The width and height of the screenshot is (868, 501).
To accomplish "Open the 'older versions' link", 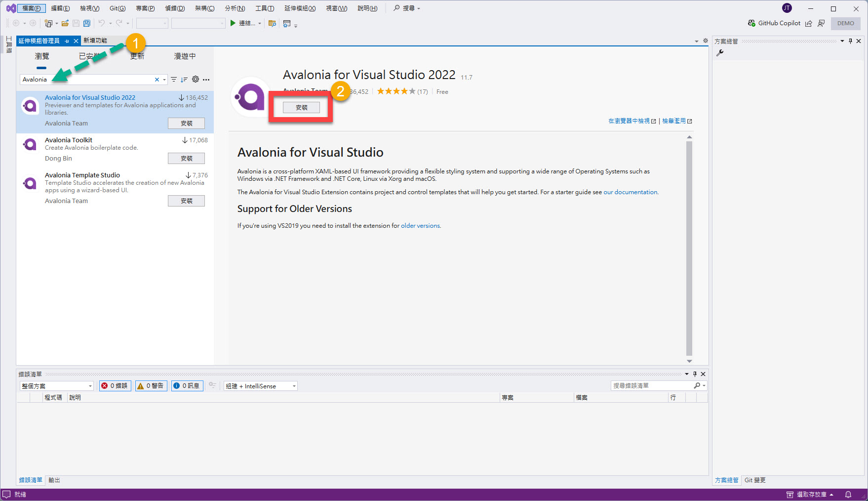I will coord(420,226).
